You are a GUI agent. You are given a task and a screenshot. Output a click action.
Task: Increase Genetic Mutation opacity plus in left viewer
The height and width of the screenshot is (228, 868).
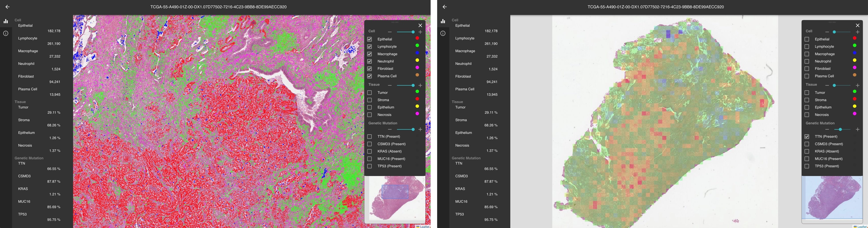420,130
